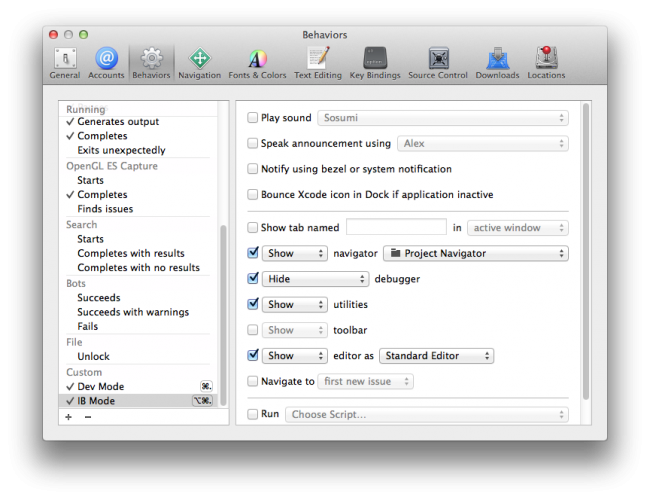
Task: Select Completes with no results behavior
Action: 138,267
